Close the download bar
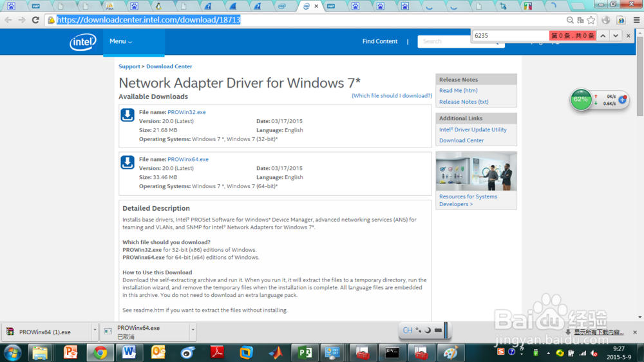The height and width of the screenshot is (362, 644). tap(634, 332)
